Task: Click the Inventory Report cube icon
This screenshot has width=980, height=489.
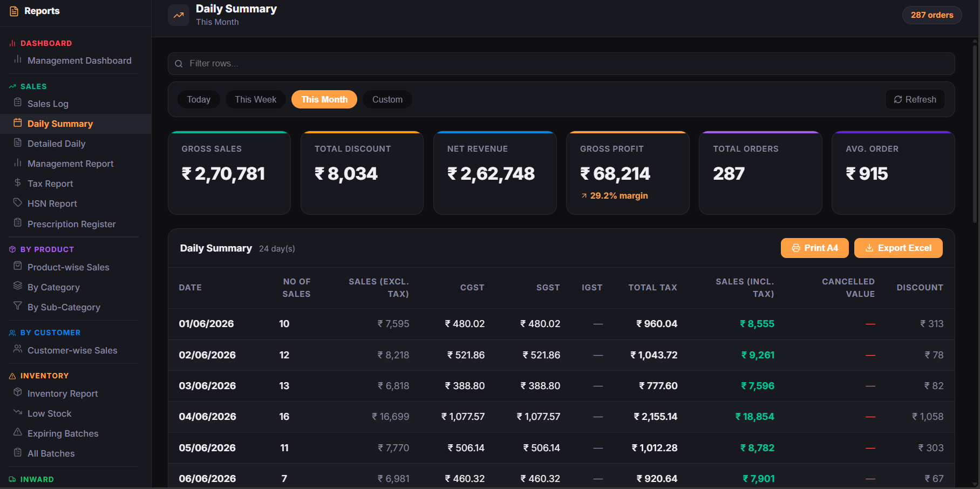Action: pyautogui.click(x=18, y=392)
